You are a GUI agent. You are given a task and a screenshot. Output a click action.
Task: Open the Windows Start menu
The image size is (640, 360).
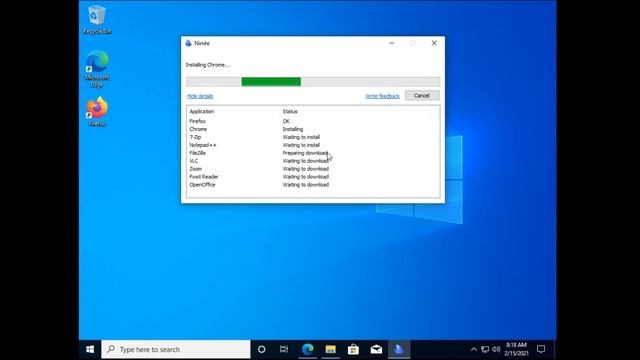pyautogui.click(x=90, y=349)
